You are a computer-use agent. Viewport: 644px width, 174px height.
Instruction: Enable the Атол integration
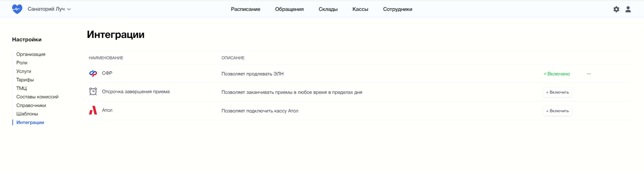click(x=557, y=111)
